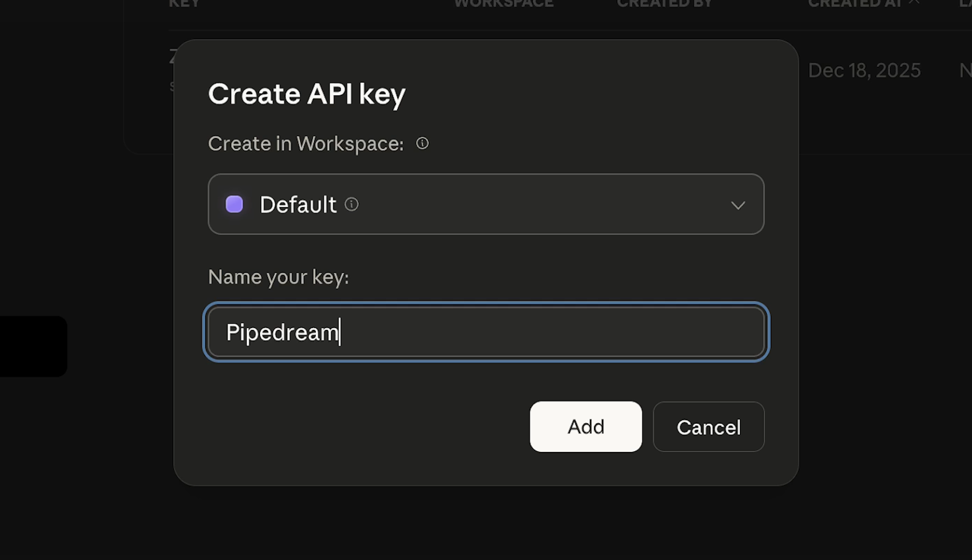Viewport: 972px width, 560px height.
Task: Click the CREATED BY column header
Action: [x=664, y=3]
